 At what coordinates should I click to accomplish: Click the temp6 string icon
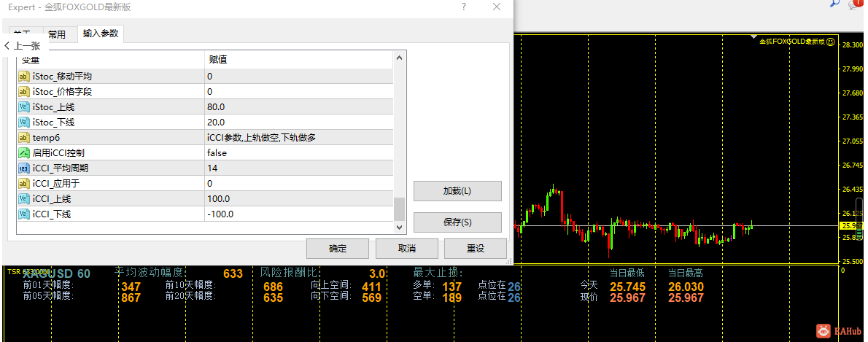pos(24,137)
